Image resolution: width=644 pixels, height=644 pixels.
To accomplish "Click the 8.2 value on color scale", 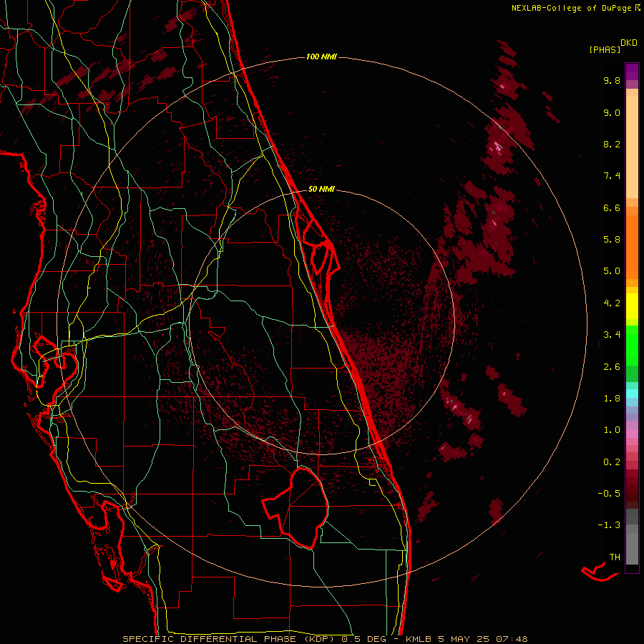I will coord(612,144).
